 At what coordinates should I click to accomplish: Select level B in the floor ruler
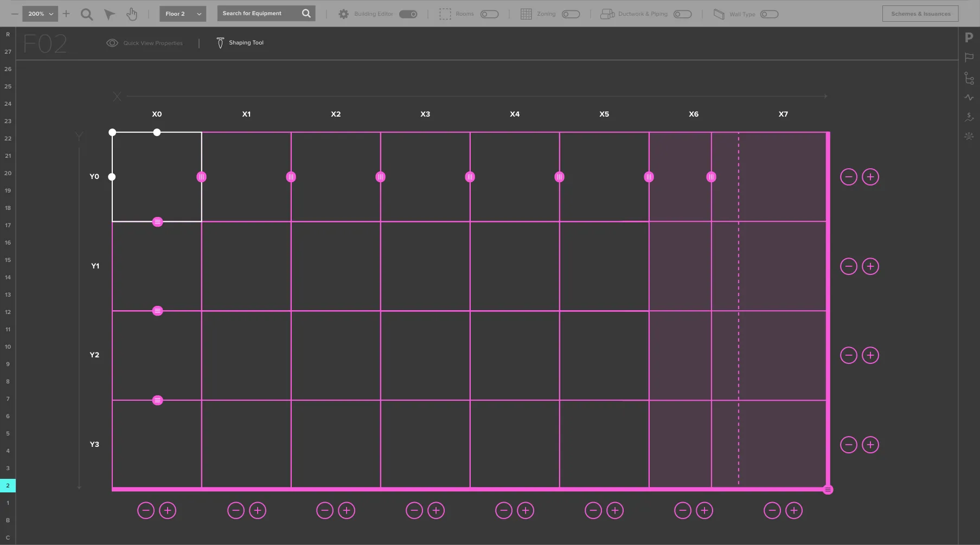(8, 520)
